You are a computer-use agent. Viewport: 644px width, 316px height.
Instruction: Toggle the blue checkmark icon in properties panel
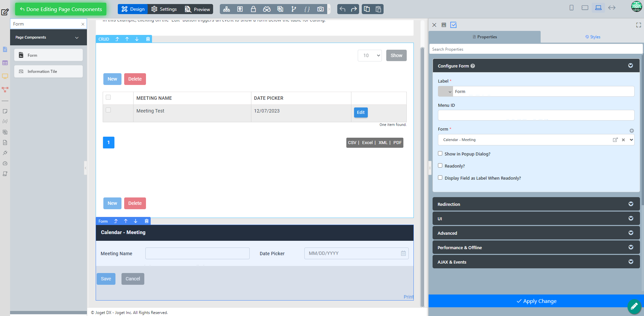click(x=453, y=25)
